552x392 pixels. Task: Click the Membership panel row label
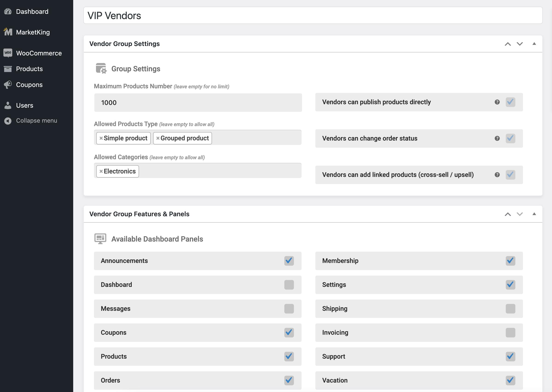click(340, 261)
